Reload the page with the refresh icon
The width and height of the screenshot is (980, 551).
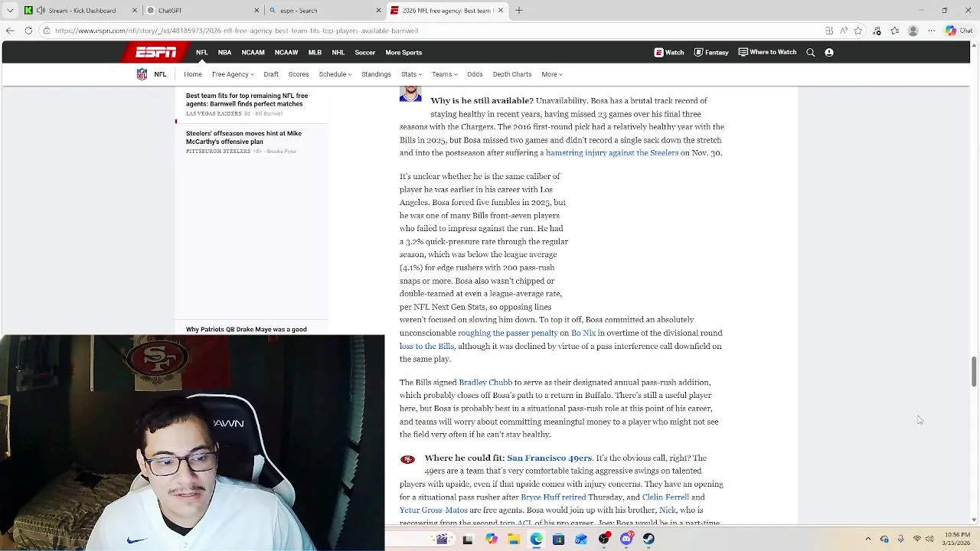click(x=28, y=31)
